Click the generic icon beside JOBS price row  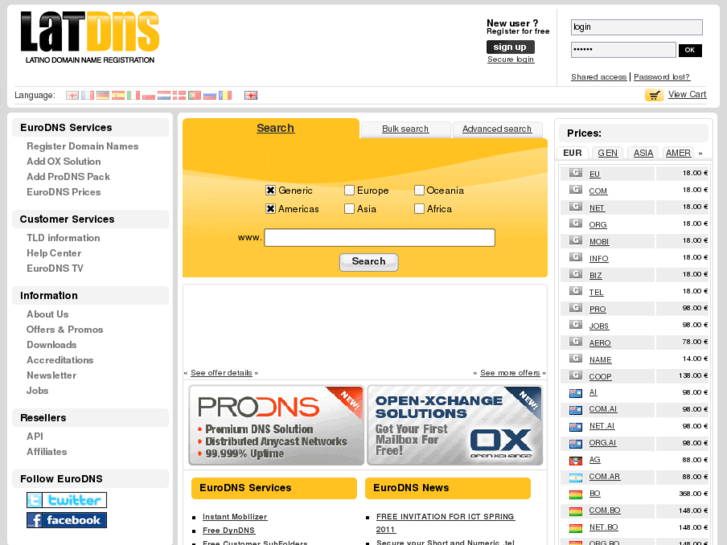click(575, 325)
